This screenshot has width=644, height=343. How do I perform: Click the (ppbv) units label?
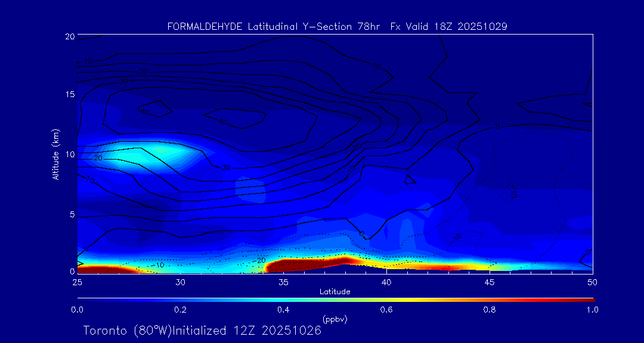point(335,319)
